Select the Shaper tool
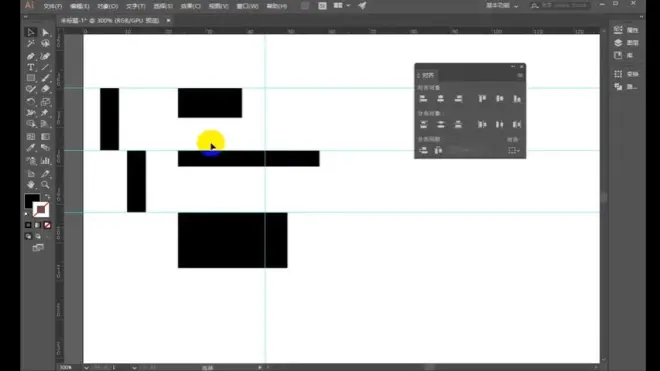This screenshot has width=660, height=371. tap(31, 89)
